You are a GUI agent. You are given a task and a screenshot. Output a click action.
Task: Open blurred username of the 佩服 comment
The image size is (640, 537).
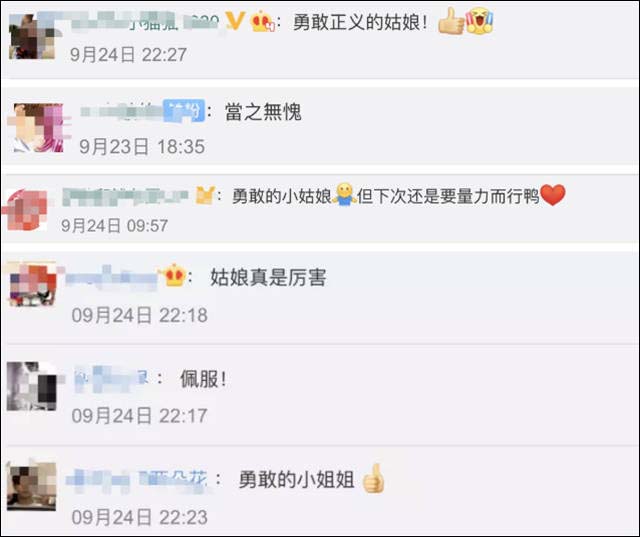coord(111,379)
